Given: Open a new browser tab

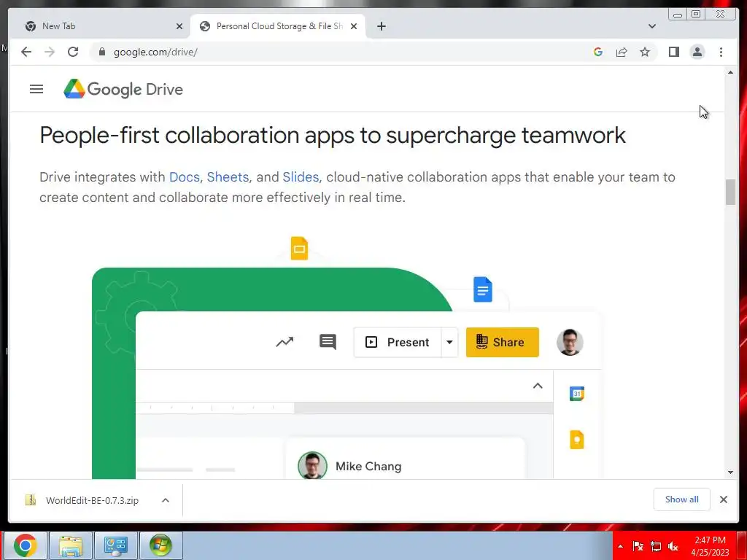Looking at the screenshot, I should (x=381, y=26).
